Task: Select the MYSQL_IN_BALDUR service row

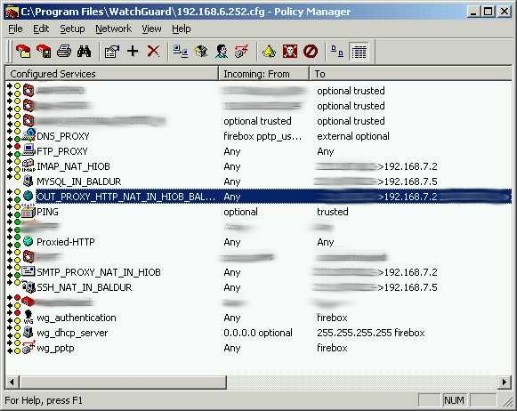Action: [x=259, y=181]
